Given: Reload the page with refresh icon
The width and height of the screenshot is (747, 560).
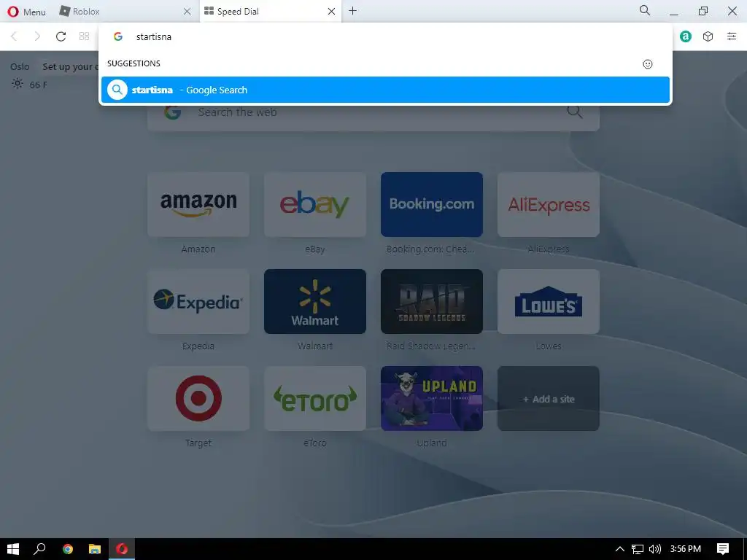Looking at the screenshot, I should point(61,36).
